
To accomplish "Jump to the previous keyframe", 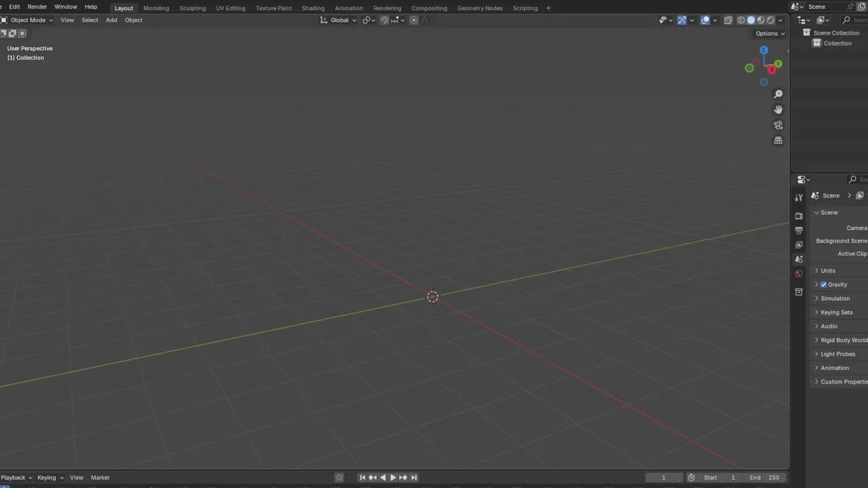I will tap(372, 478).
